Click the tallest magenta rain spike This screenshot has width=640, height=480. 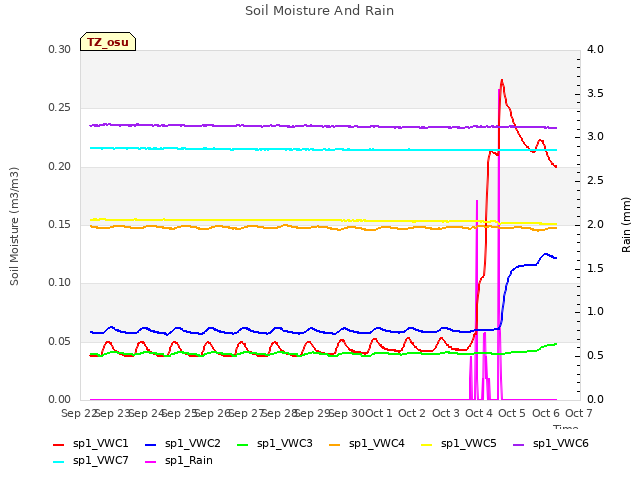[499, 245]
